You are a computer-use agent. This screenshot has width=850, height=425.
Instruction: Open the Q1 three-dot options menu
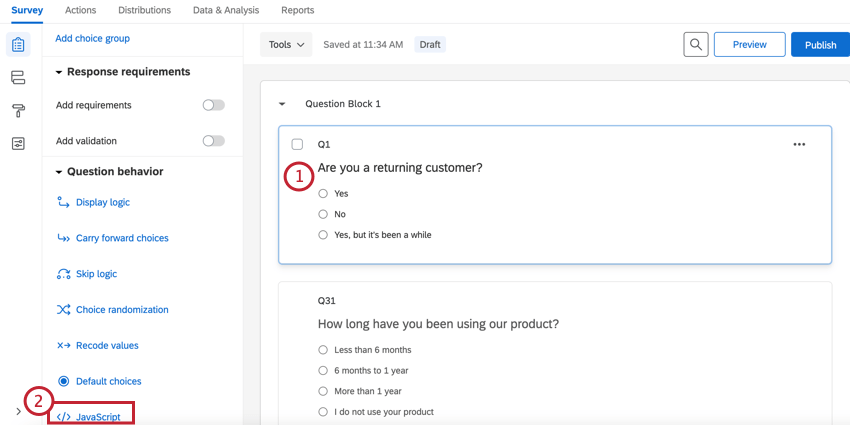(799, 144)
